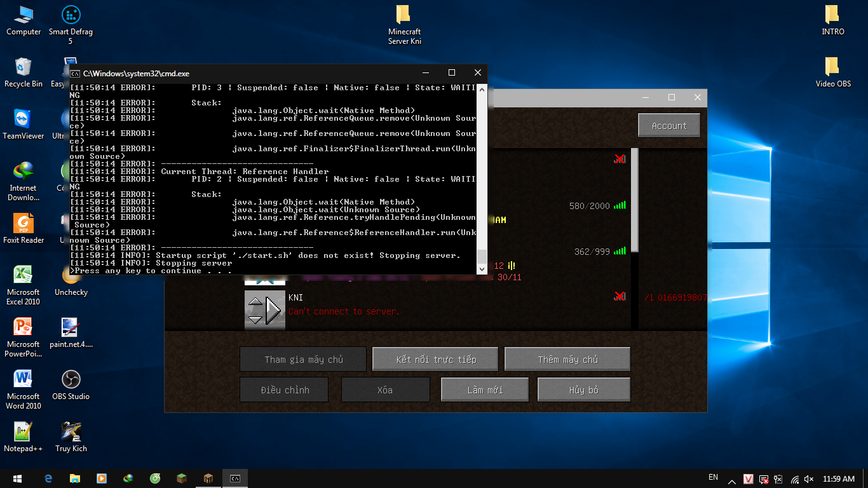
Task: Open the Computer desktop icon
Action: pyautogui.click(x=24, y=20)
